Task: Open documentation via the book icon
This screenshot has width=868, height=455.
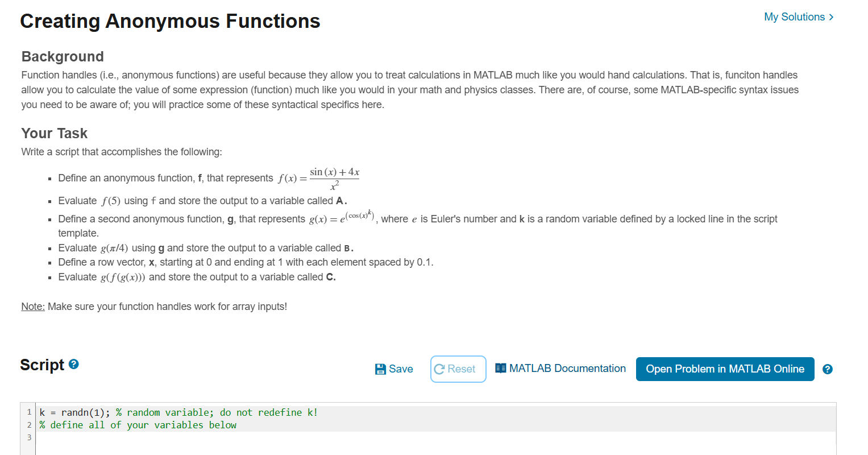Action: coord(500,368)
